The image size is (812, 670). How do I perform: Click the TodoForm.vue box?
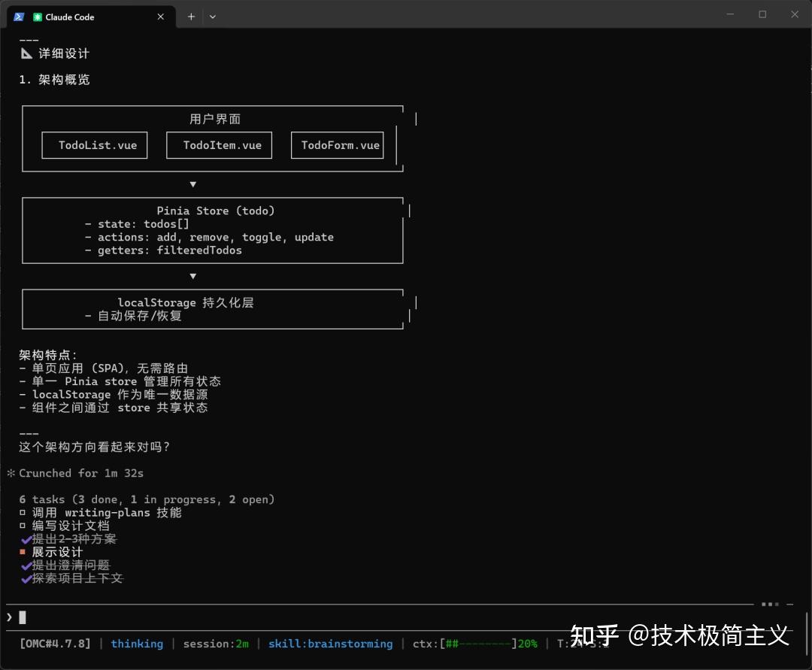(x=338, y=145)
